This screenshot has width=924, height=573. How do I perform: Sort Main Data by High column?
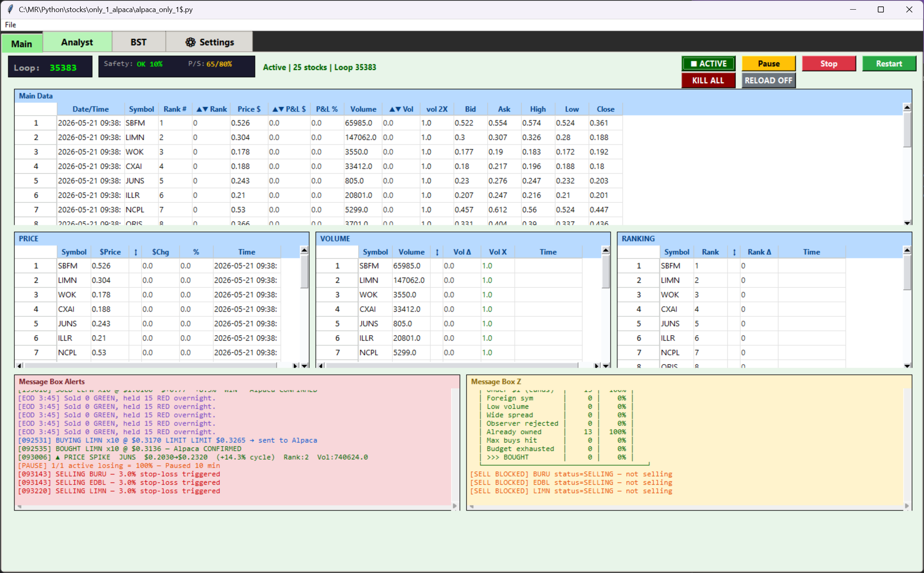[x=538, y=109]
